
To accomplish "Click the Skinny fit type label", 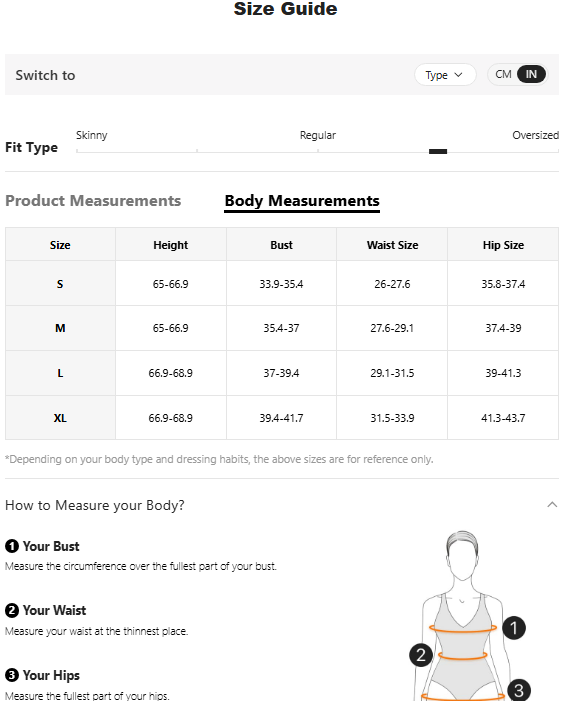I will point(91,135).
